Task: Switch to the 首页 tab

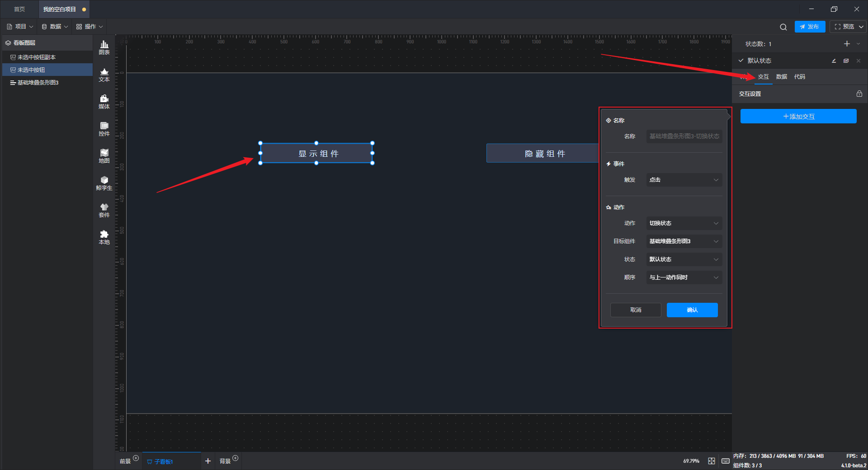Action: (19, 9)
